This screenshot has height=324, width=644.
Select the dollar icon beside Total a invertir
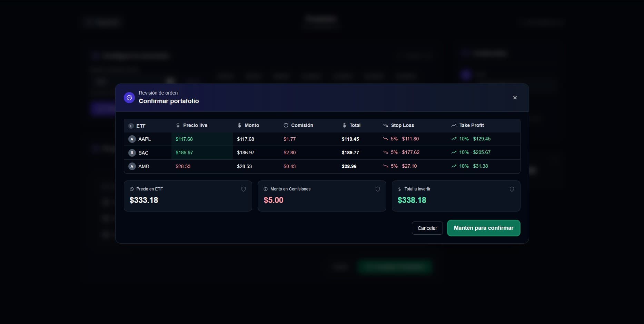[399, 189]
